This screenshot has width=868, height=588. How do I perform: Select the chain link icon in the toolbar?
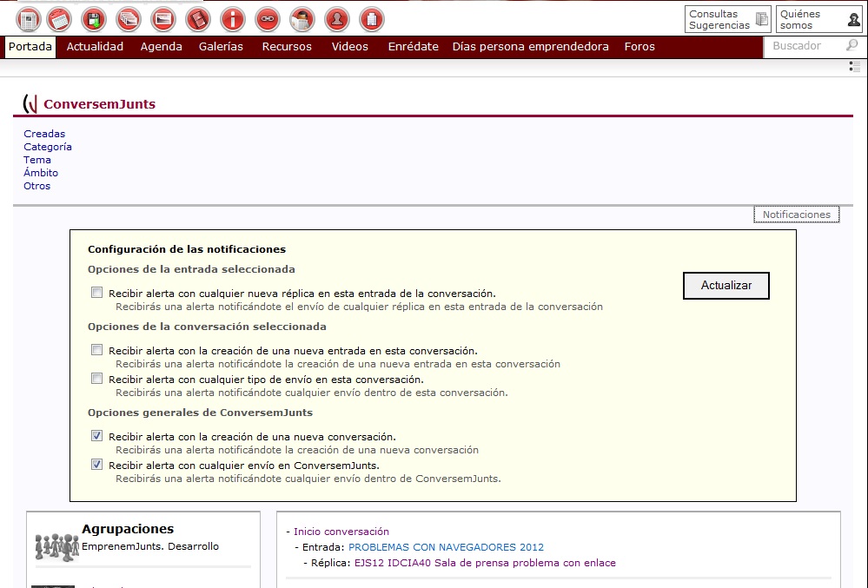[268, 19]
